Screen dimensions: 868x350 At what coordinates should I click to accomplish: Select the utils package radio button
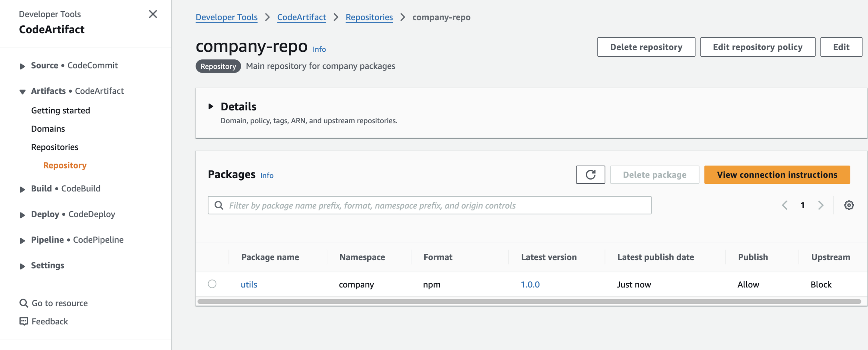tap(212, 284)
